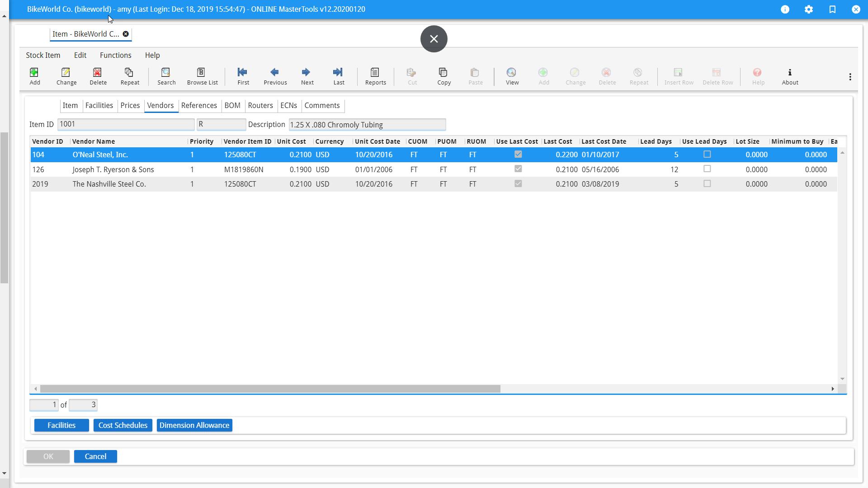Switch to the Routers tab

pos(260,105)
